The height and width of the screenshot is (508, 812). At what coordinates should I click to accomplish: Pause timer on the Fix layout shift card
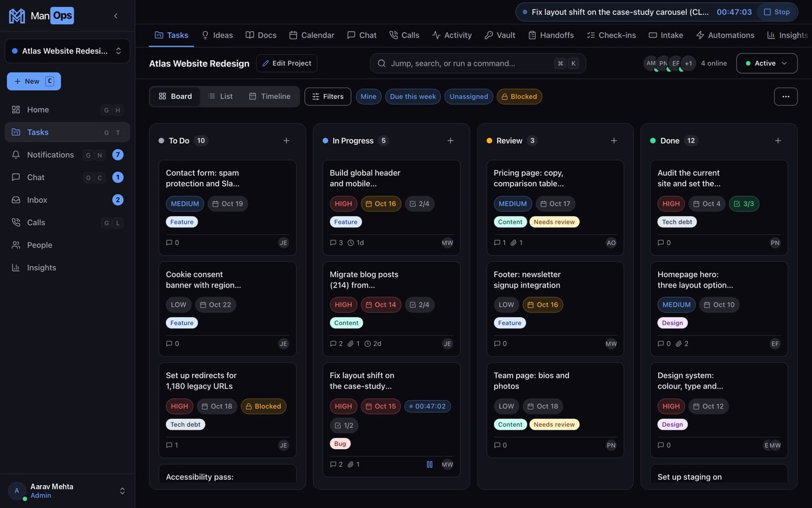click(430, 464)
